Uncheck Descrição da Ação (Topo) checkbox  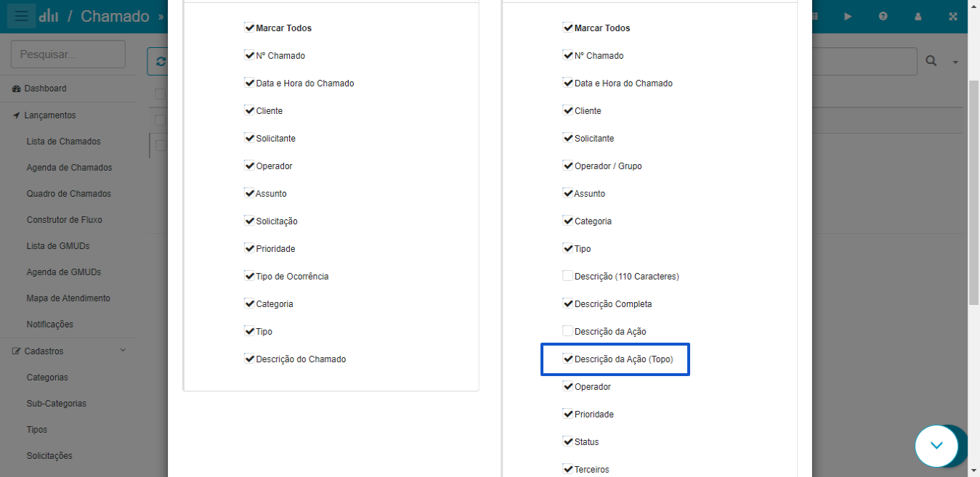pos(568,359)
